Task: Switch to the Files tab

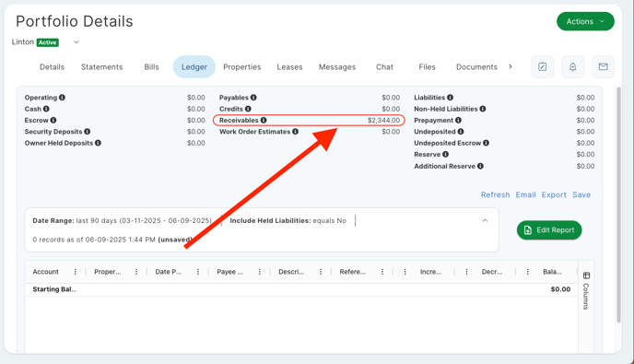Action: click(427, 67)
